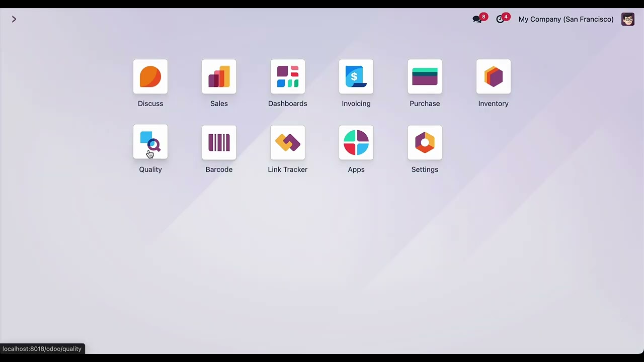The height and width of the screenshot is (362, 644).
Task: Open the user avatar menu
Action: click(x=628, y=19)
